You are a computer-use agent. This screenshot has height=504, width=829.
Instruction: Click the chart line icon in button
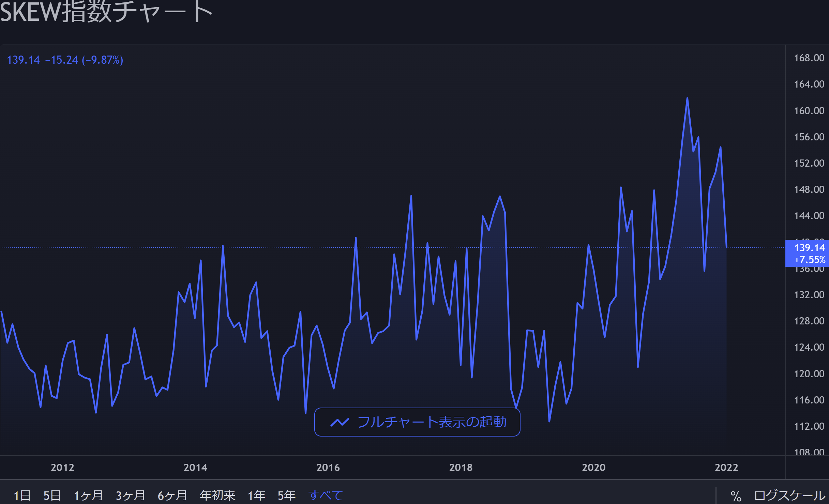(340, 422)
